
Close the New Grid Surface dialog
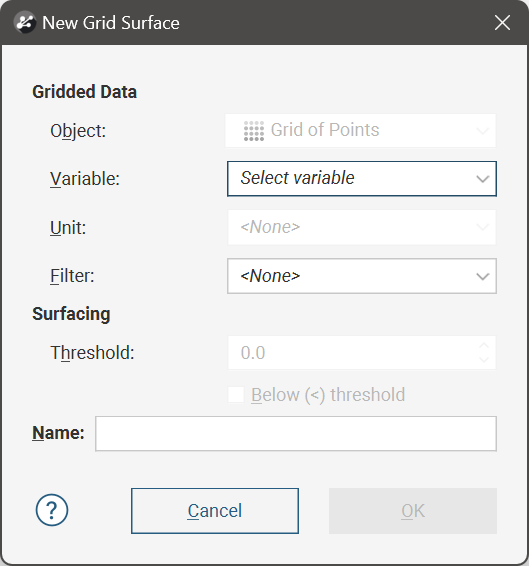pos(502,23)
